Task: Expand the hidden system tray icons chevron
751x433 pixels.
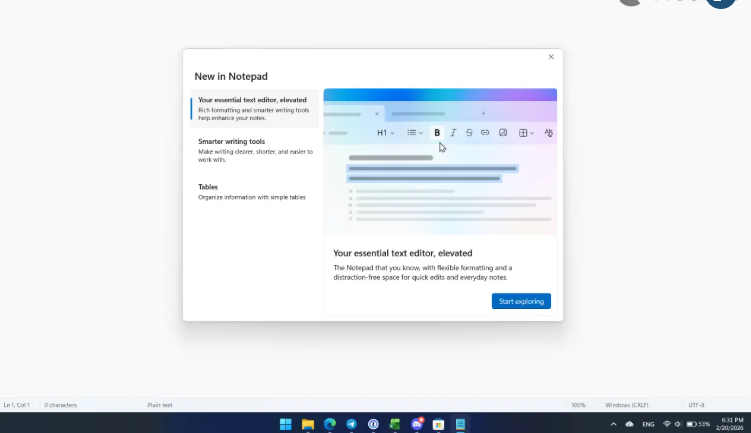Action: click(x=614, y=424)
